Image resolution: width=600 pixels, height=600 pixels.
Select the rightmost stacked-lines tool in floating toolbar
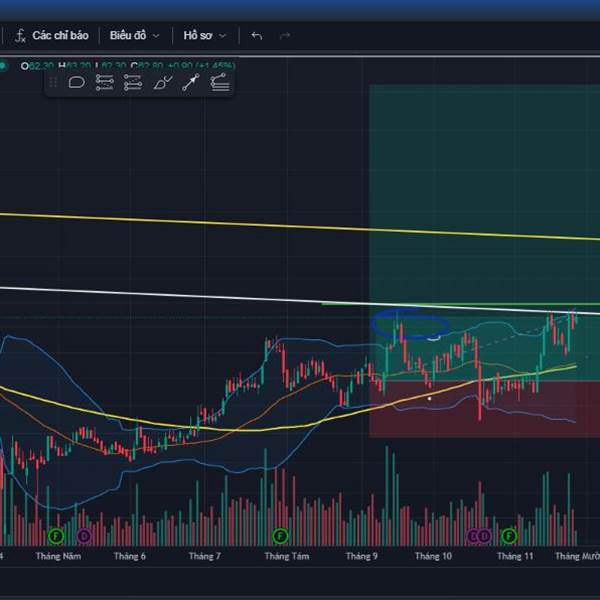pos(220,83)
